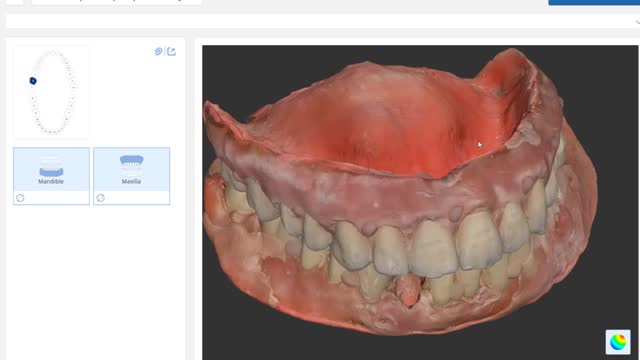The height and width of the screenshot is (360, 640).
Task: Click the refresh icon under Mandible
Action: point(20,198)
